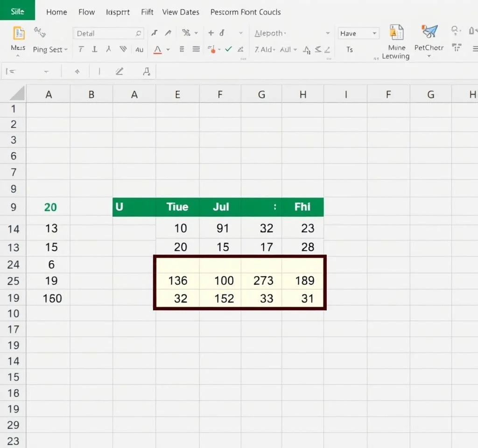Expand the name box dropdown arrow
Viewport: 478px width, 448px height.
point(46,72)
